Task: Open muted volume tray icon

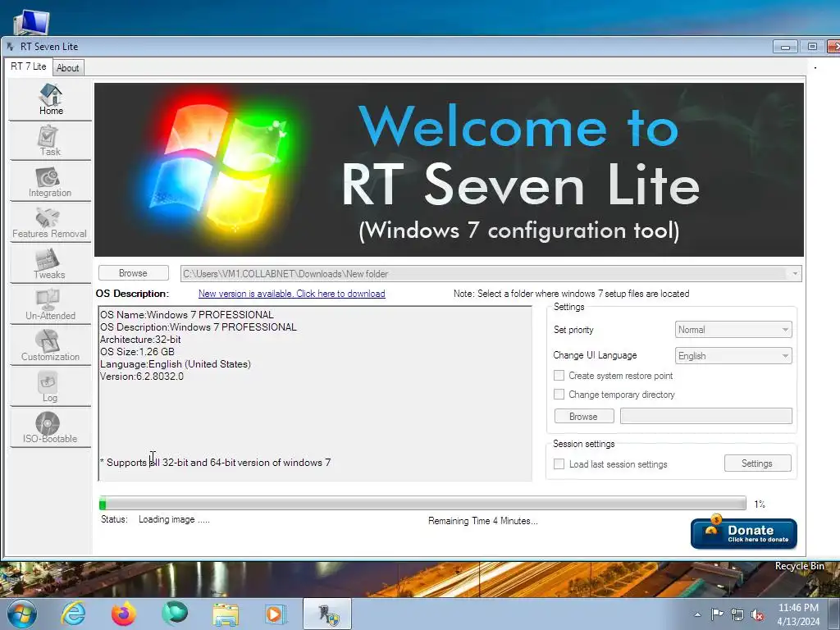Action: pyautogui.click(x=757, y=614)
